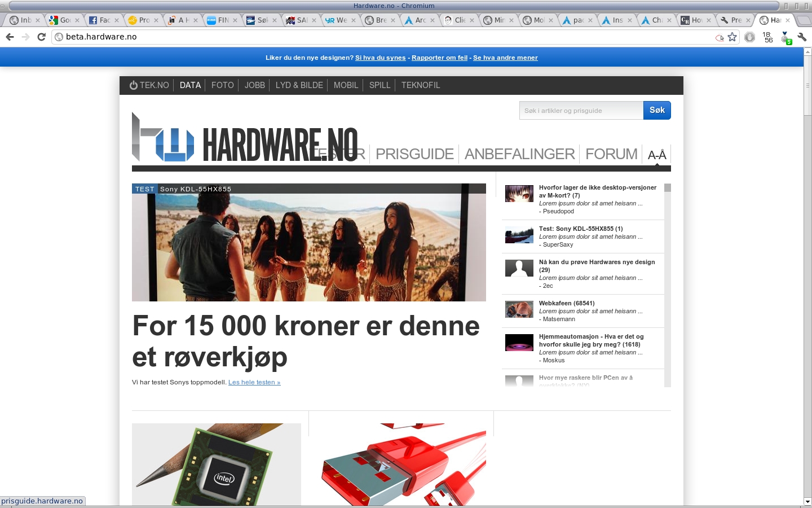Open the TEKNOFIL section in top navigation
The image size is (812, 508).
[421, 85]
